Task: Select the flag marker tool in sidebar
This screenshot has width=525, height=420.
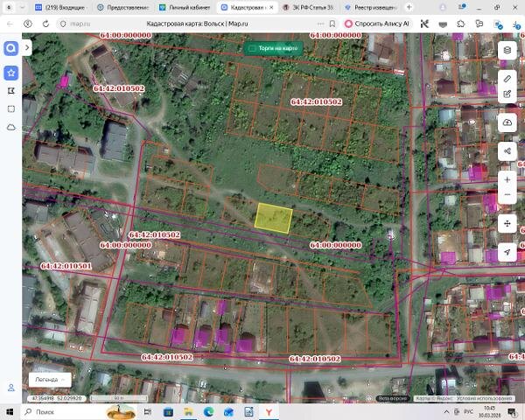Action: click(11, 91)
